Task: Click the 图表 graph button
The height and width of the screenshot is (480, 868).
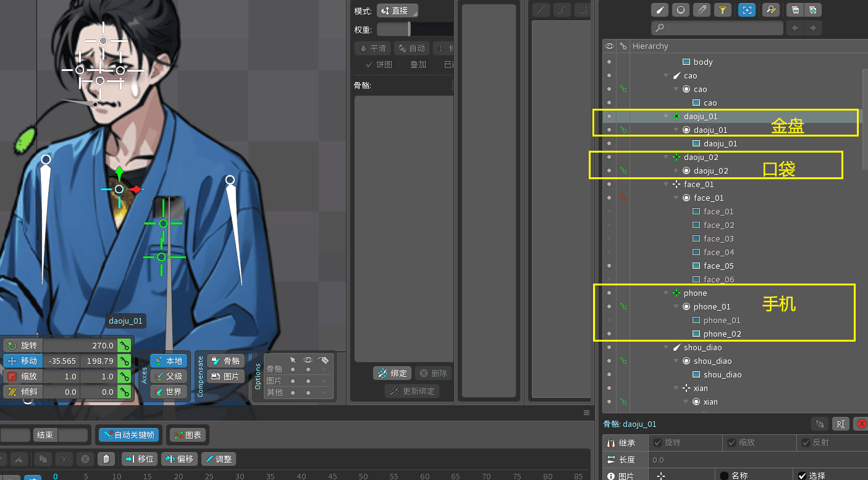Action: 187,435
